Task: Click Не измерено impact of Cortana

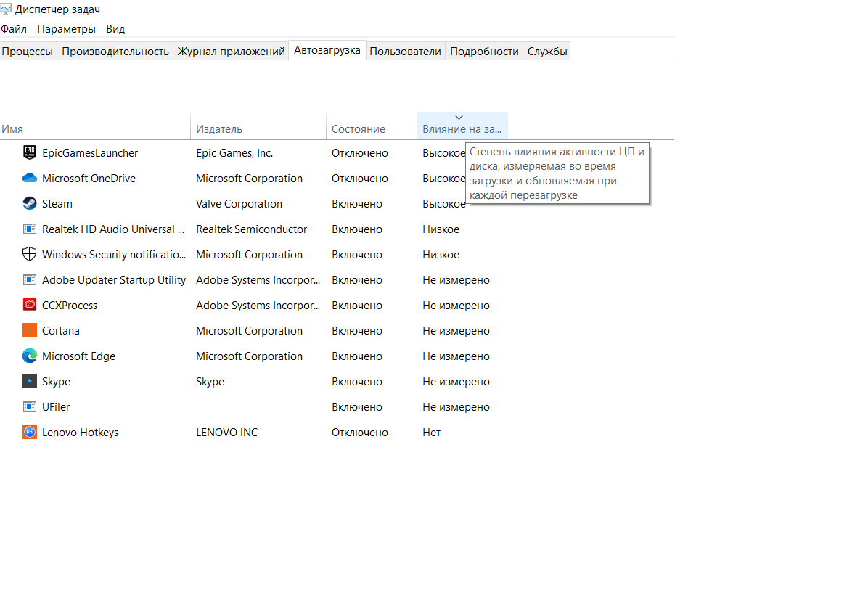Action: (x=456, y=331)
